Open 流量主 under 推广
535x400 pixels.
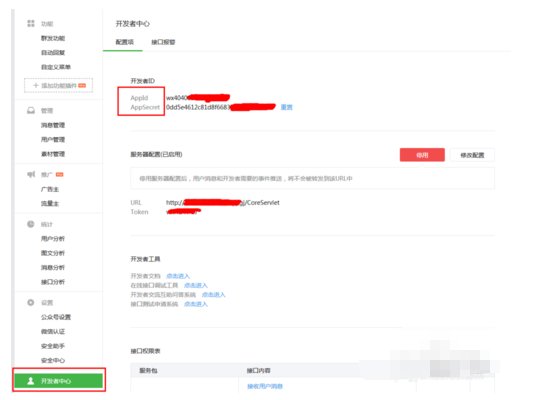[x=50, y=203]
